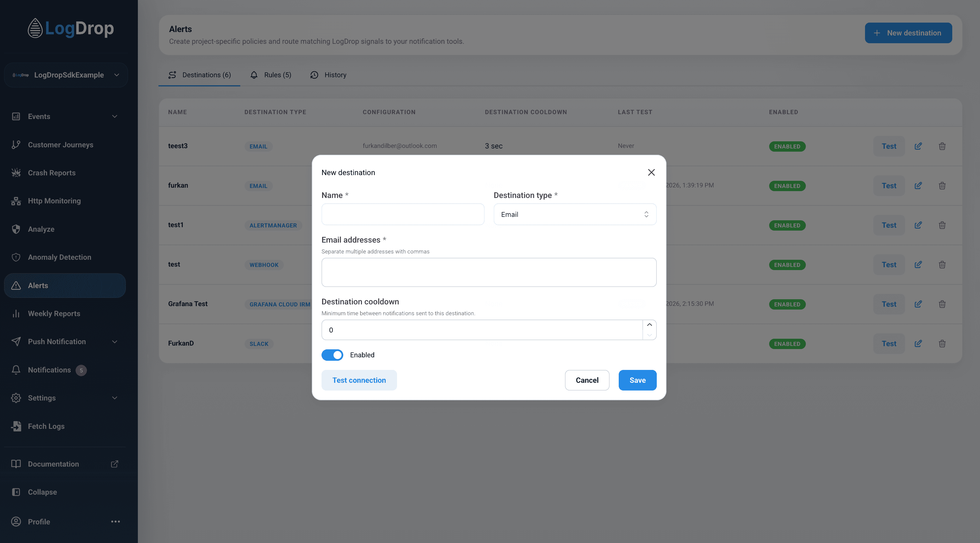Open Customer Journeys in the sidebar

click(x=65, y=144)
